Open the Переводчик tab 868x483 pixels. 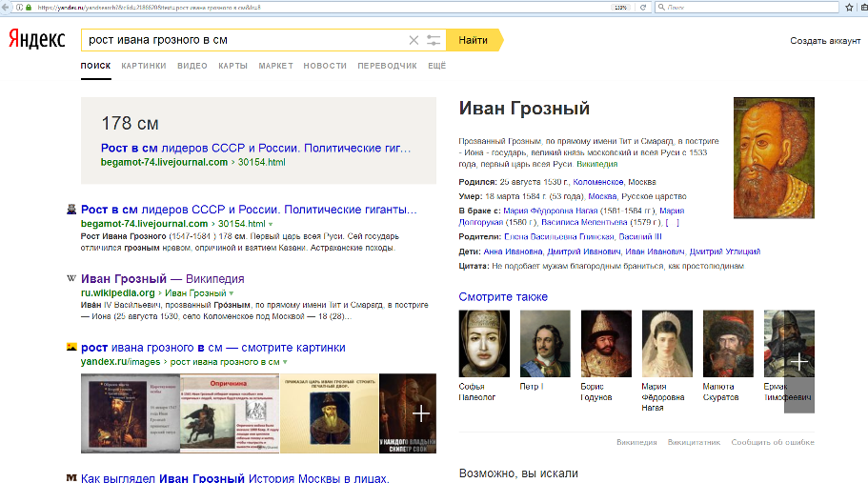point(387,66)
